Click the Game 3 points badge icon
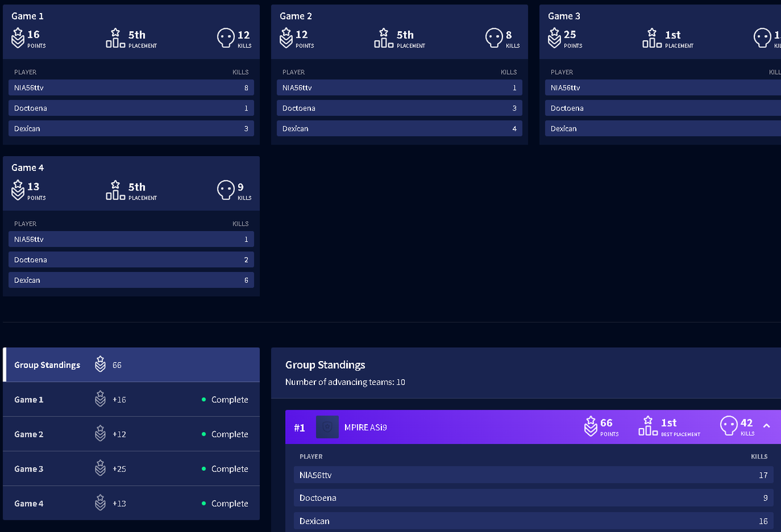Image resolution: width=781 pixels, height=532 pixels. pyautogui.click(x=555, y=39)
